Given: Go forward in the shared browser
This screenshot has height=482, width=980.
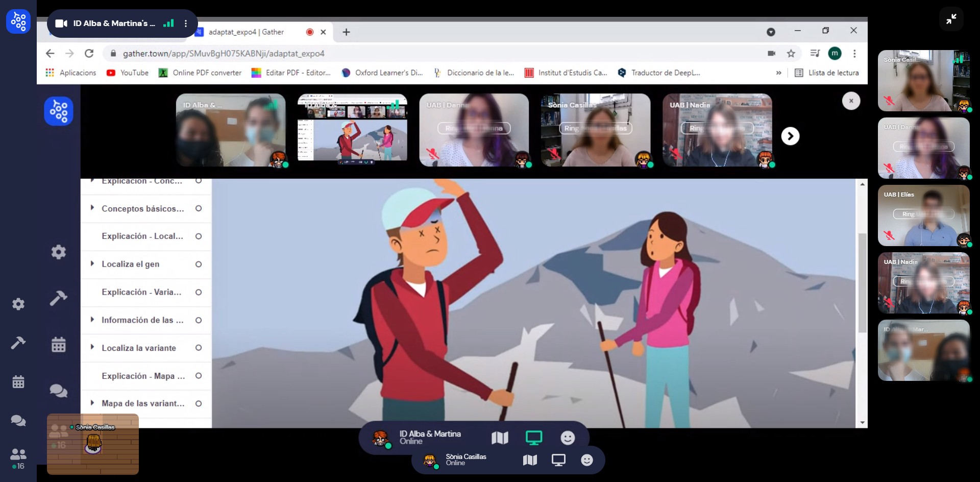Looking at the screenshot, I should (x=69, y=54).
